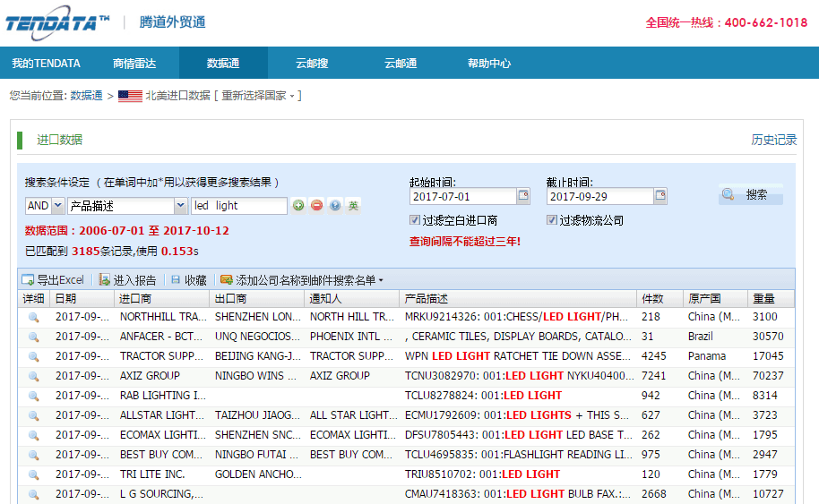Screen dimensions: 819x504
Task: Toggle the 过滤物流公司 checkbox
Action: coord(552,220)
